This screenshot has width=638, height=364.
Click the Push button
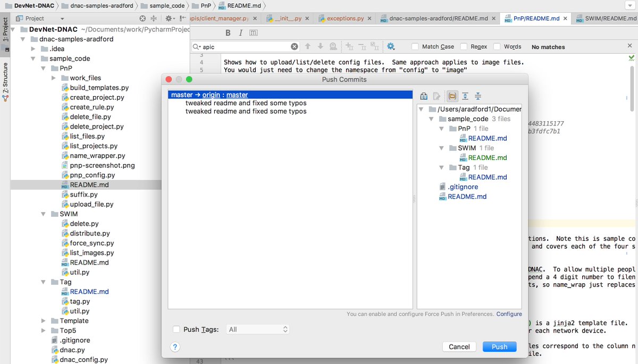[x=499, y=346]
